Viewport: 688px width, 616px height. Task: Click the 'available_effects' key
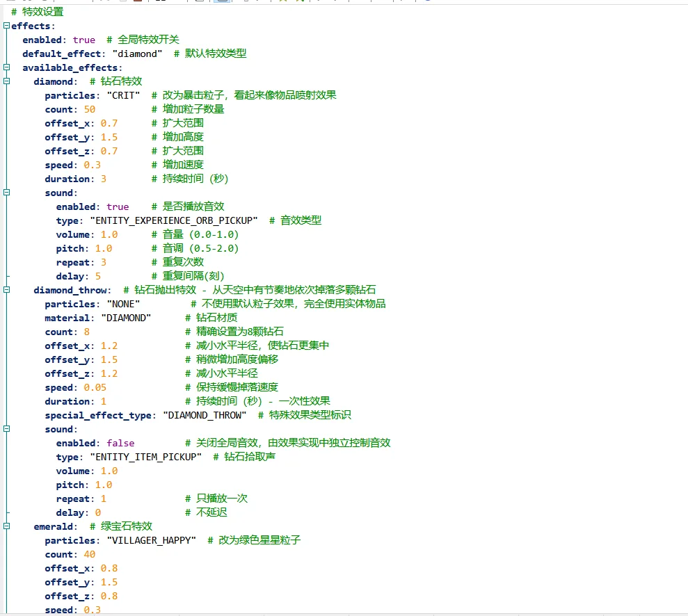tap(70, 68)
